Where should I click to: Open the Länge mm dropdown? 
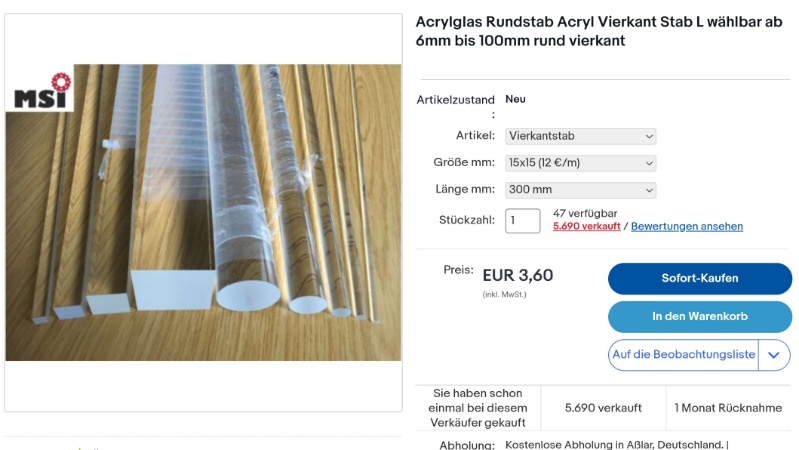tap(580, 190)
